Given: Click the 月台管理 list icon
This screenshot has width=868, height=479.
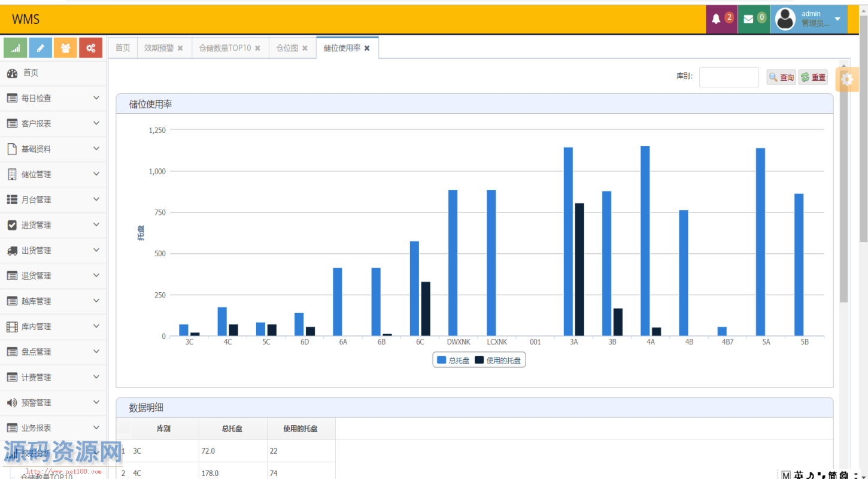Looking at the screenshot, I should (x=12, y=199).
